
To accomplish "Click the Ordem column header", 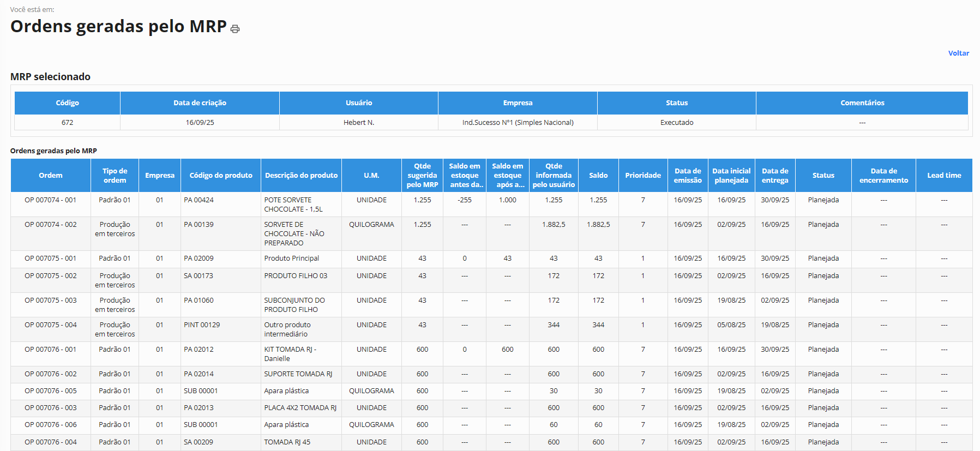I will click(x=50, y=176).
